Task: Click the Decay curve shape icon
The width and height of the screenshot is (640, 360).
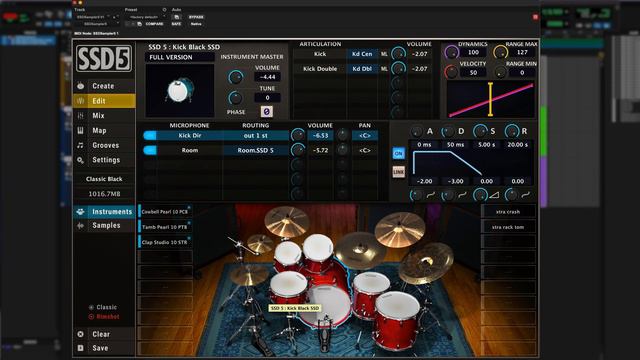Action: 462,196
